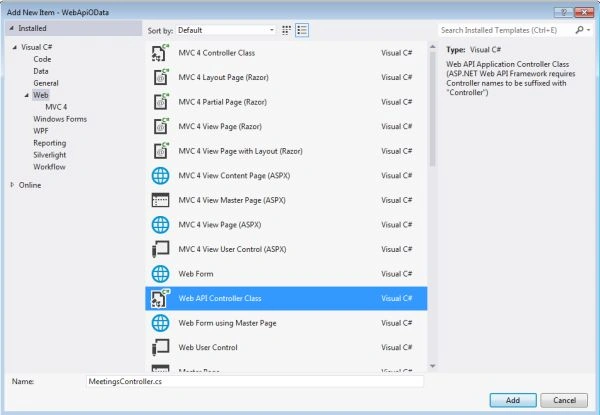Image resolution: width=600 pixels, height=415 pixels.
Task: Select the Online label
Action: click(x=30, y=185)
